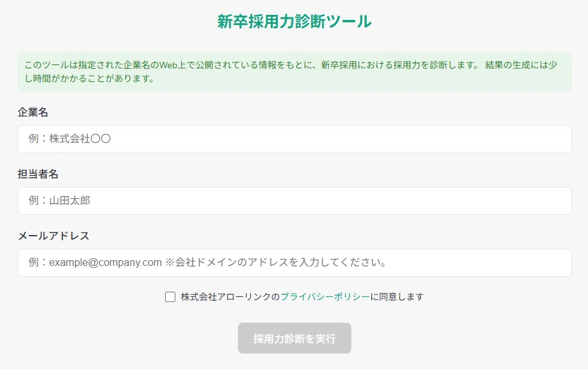Focus the 企業名 input field
Screen dimensions: 588x369
[295, 139]
